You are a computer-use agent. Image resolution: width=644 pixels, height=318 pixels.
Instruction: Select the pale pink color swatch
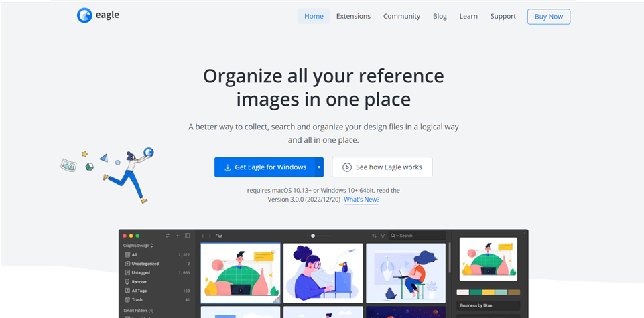coord(463,292)
